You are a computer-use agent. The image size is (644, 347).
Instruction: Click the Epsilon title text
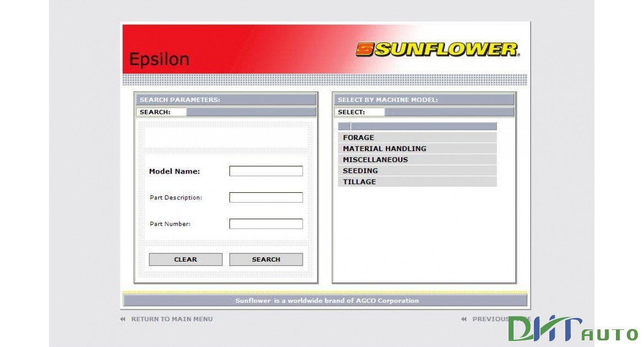[x=159, y=59]
